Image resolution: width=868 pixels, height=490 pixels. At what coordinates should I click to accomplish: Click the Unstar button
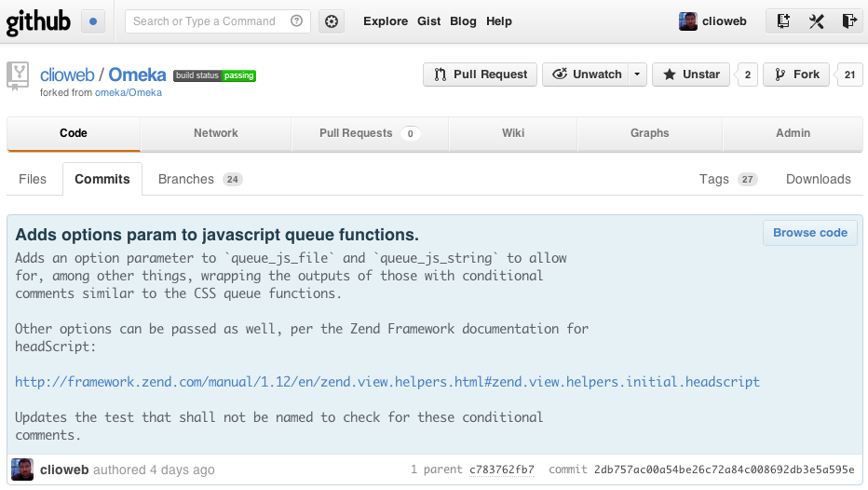(x=691, y=75)
